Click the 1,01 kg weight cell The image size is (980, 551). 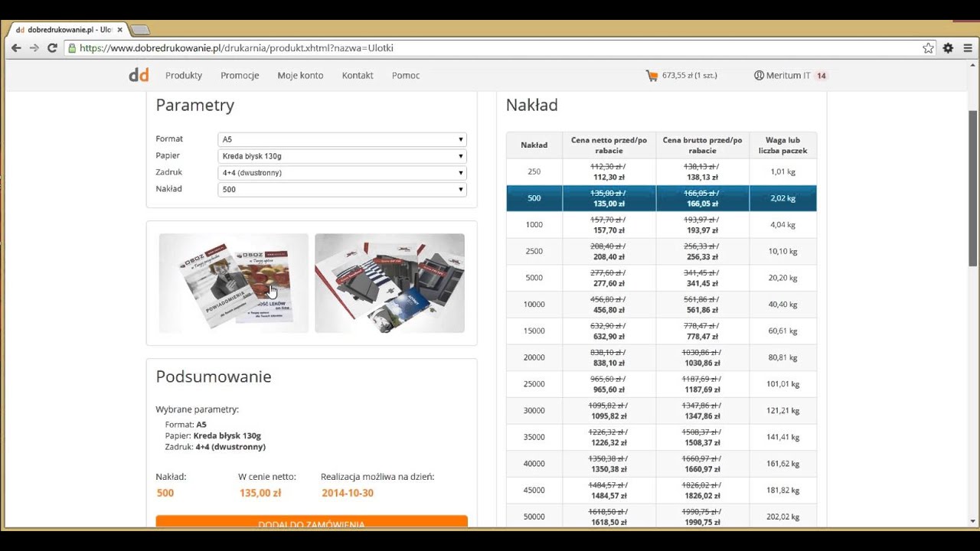pos(782,172)
